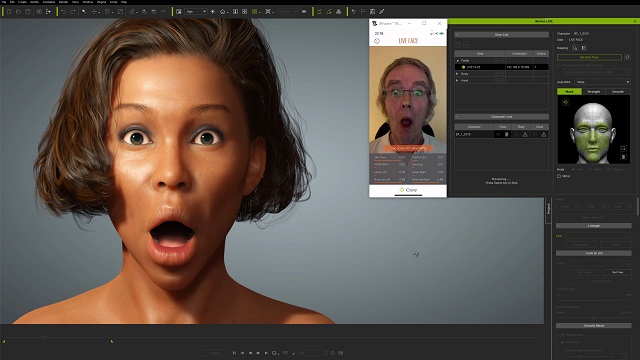640x360 pixels.
Task: Select the Rotate object tool
Action: pyautogui.click(x=107, y=11)
